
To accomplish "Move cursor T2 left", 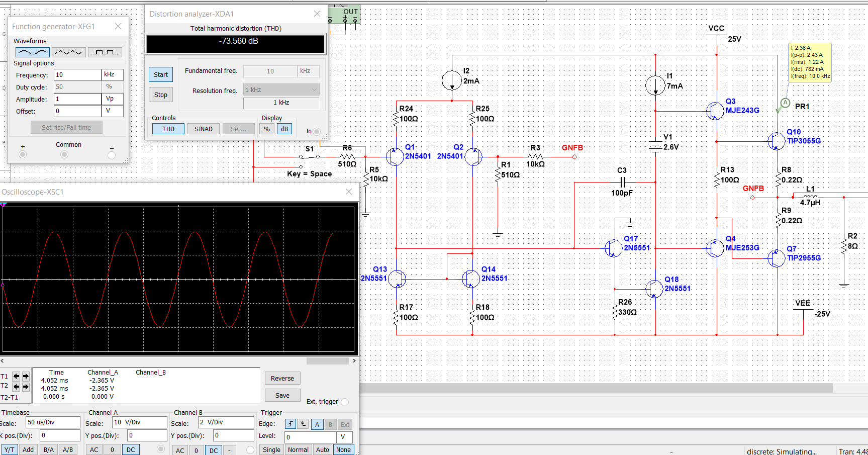I will 17,387.
